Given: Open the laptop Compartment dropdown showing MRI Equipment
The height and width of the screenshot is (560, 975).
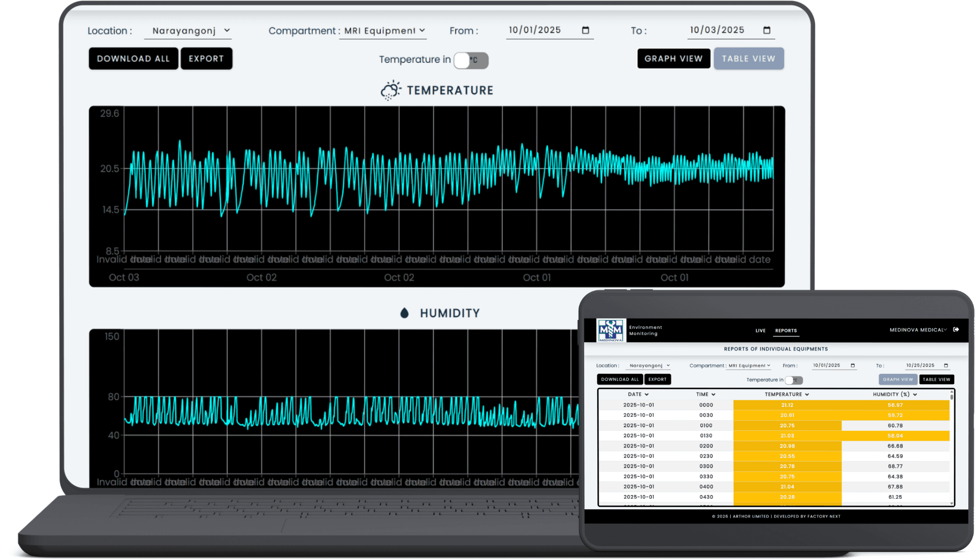Looking at the screenshot, I should [383, 31].
